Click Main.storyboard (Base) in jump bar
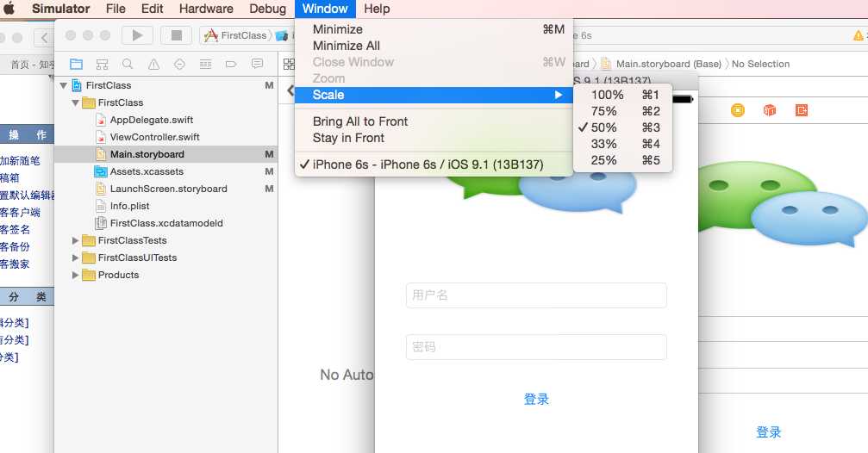 point(668,64)
